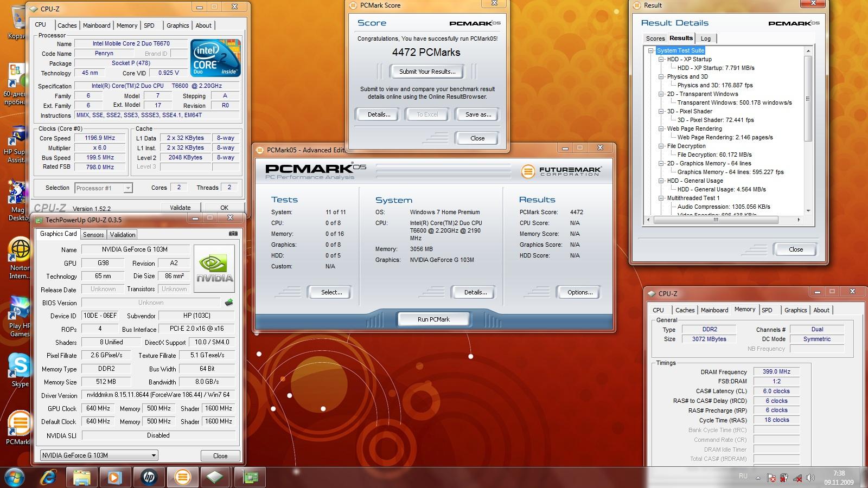
Task: Collapse the HDD - XP Startup node
Action: click(x=661, y=59)
